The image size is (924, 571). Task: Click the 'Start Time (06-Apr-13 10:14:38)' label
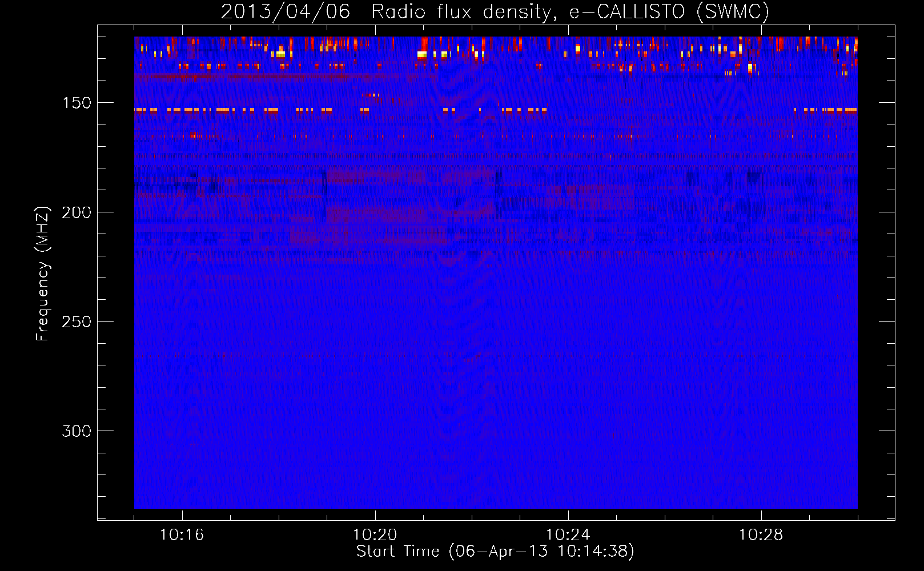495,552
